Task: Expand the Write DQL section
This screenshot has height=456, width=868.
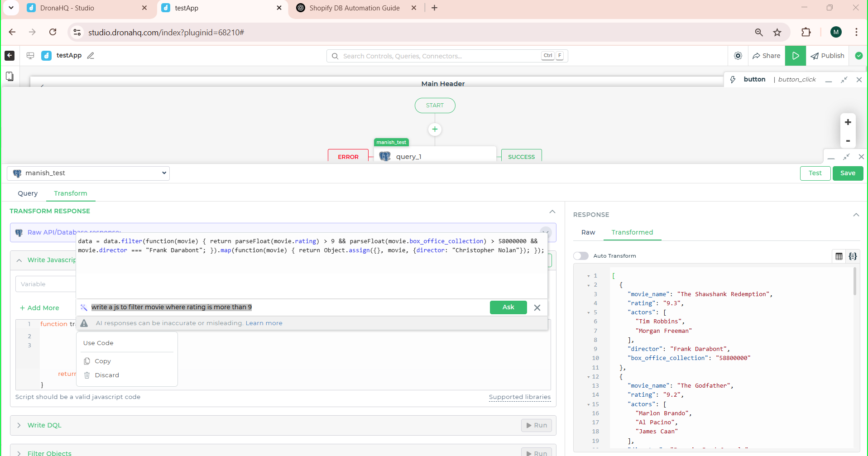Action: [x=19, y=425]
